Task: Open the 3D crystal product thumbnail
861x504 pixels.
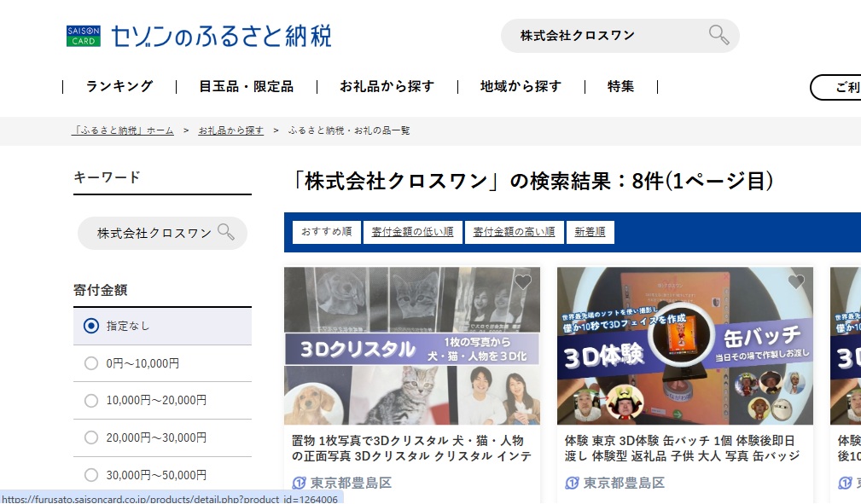Action: [x=411, y=345]
